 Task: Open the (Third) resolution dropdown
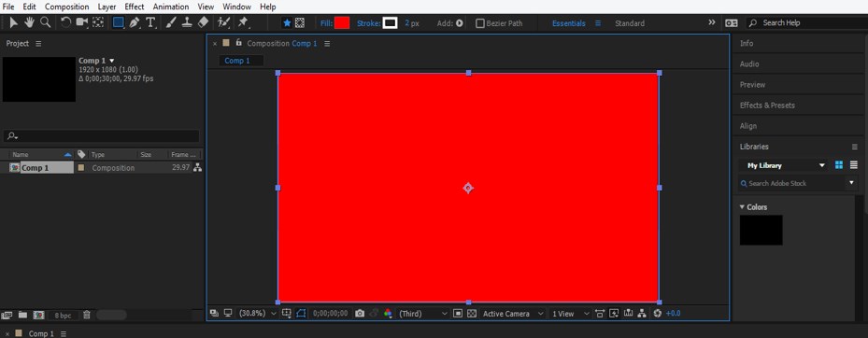pos(423,314)
